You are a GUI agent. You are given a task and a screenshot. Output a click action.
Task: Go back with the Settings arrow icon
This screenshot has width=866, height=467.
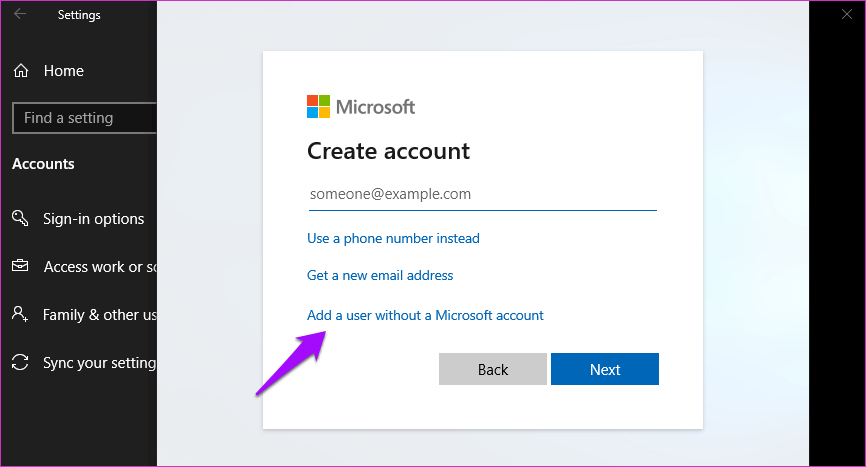pyautogui.click(x=20, y=14)
